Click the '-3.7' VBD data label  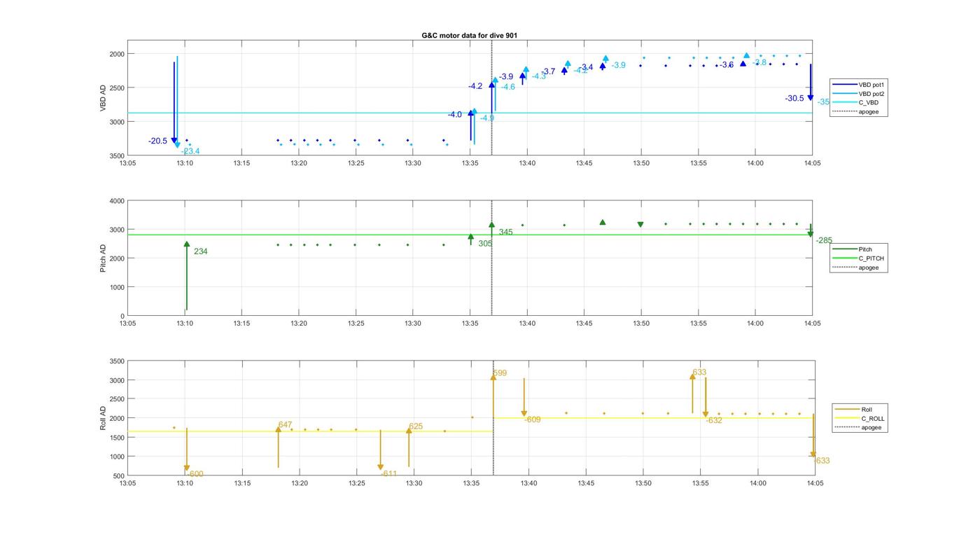[x=548, y=72]
